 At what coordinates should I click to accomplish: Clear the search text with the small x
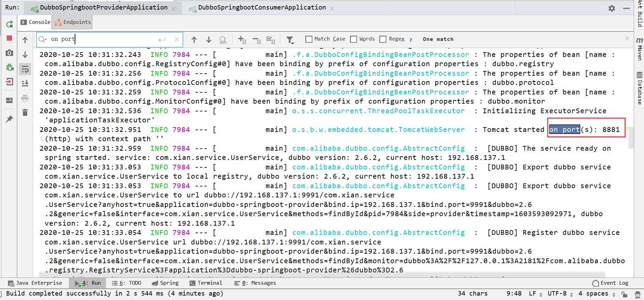pos(177,40)
